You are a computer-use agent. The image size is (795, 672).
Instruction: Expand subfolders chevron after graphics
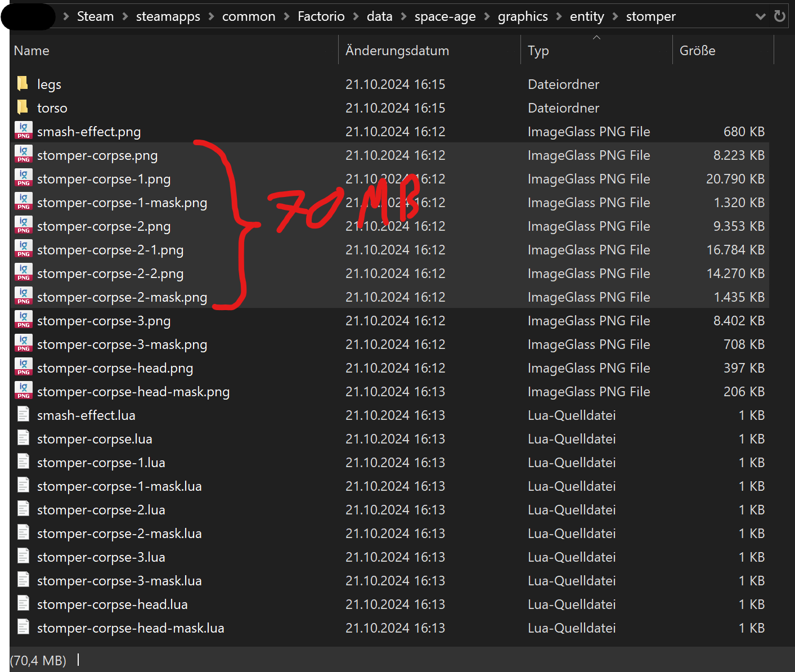tap(559, 16)
